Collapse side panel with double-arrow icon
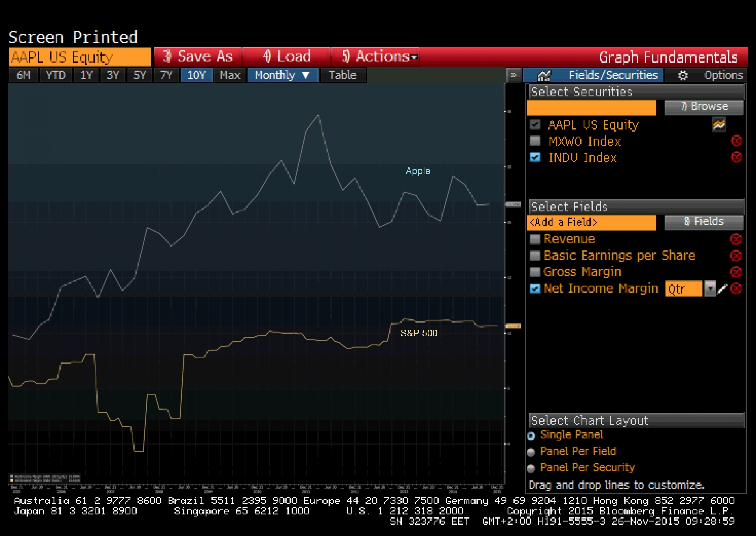Viewport: 756px width, 536px height. 513,75
